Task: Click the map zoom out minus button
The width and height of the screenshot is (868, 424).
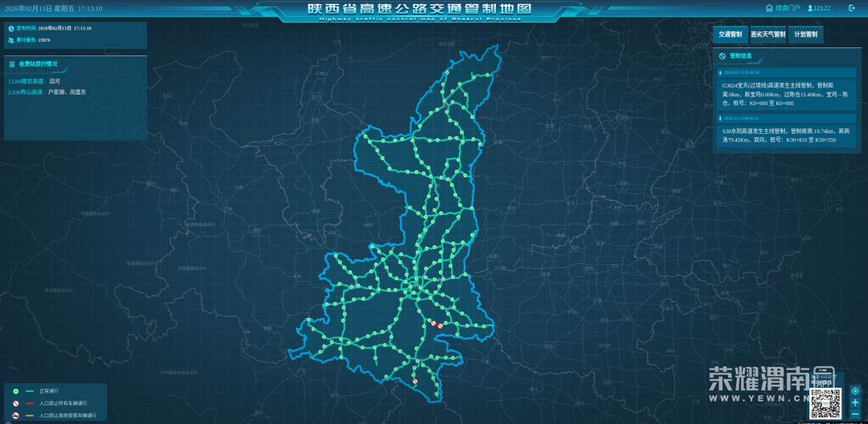Action: point(855,413)
